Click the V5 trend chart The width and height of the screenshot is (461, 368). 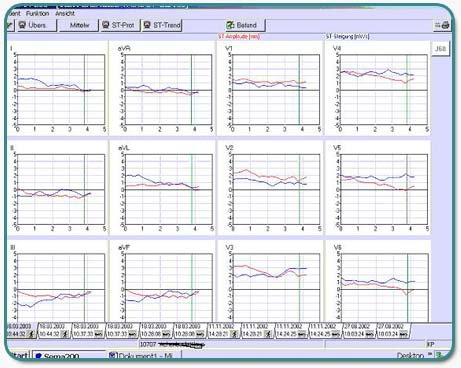[x=384, y=189]
